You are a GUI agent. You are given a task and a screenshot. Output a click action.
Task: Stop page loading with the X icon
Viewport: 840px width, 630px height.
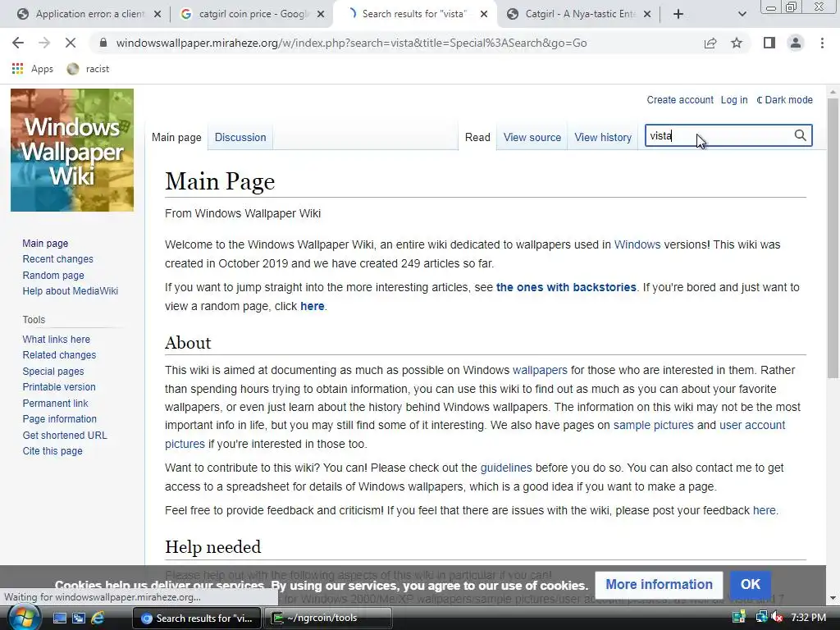pyautogui.click(x=71, y=43)
